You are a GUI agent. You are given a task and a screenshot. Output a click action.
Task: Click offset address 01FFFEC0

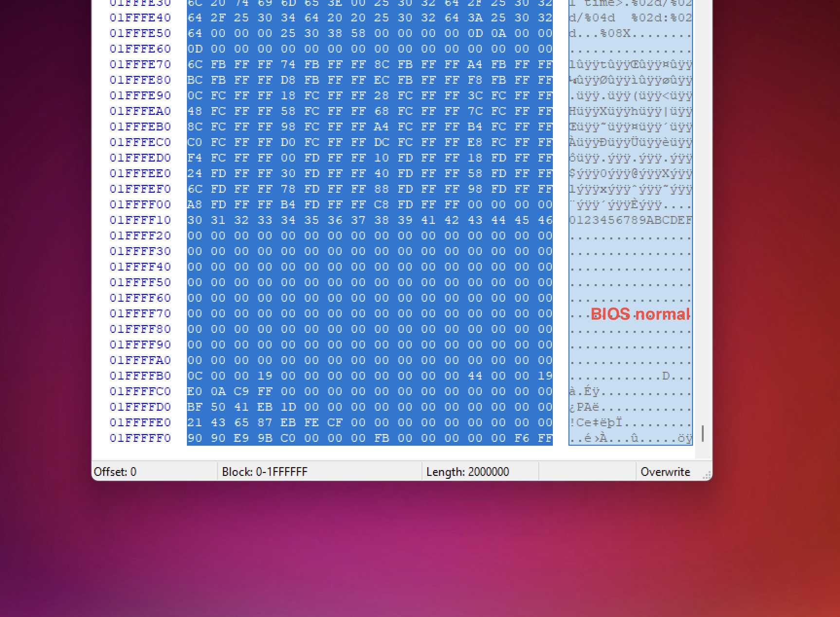pyautogui.click(x=140, y=142)
